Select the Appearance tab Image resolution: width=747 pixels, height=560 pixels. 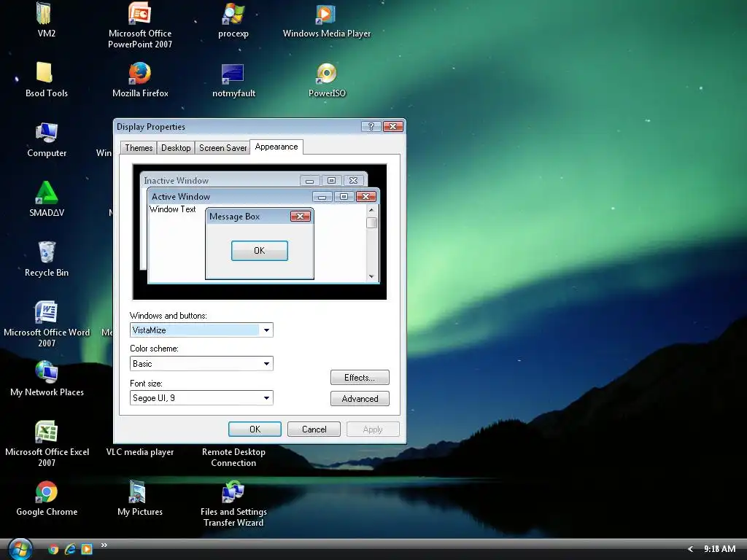[x=276, y=147]
